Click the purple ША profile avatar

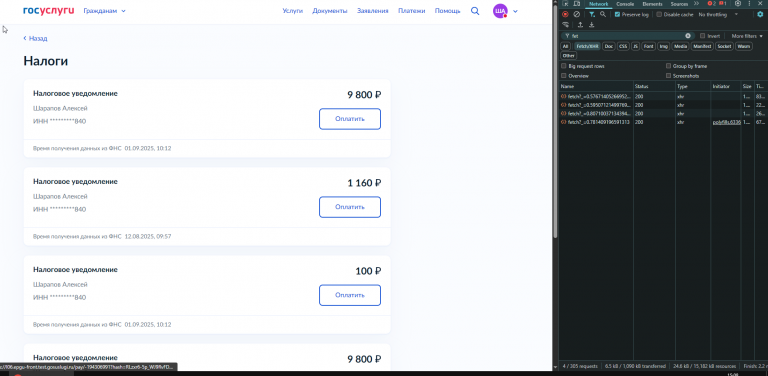(500, 11)
